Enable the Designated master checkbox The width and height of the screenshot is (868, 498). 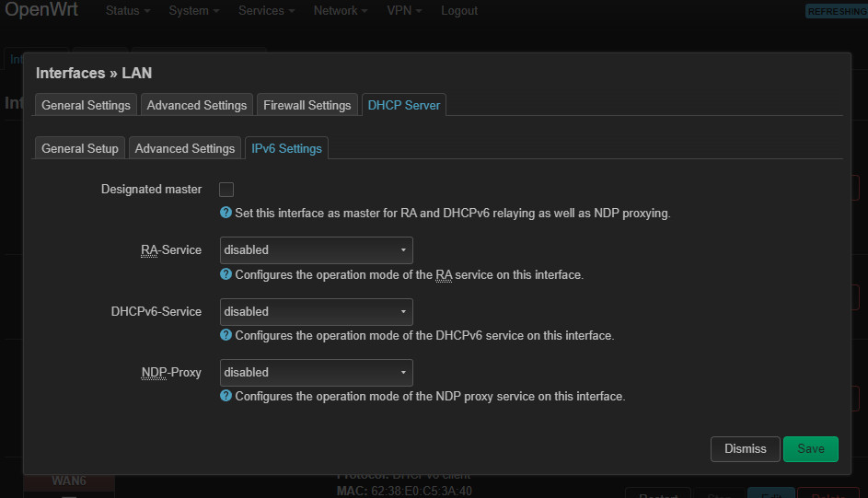[226, 190]
